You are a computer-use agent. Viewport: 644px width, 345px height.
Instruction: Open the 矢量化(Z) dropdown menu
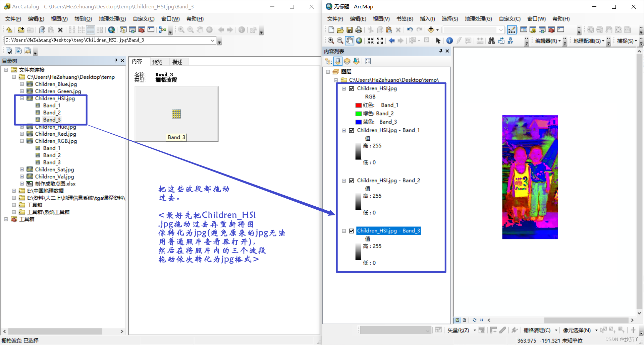point(462,330)
